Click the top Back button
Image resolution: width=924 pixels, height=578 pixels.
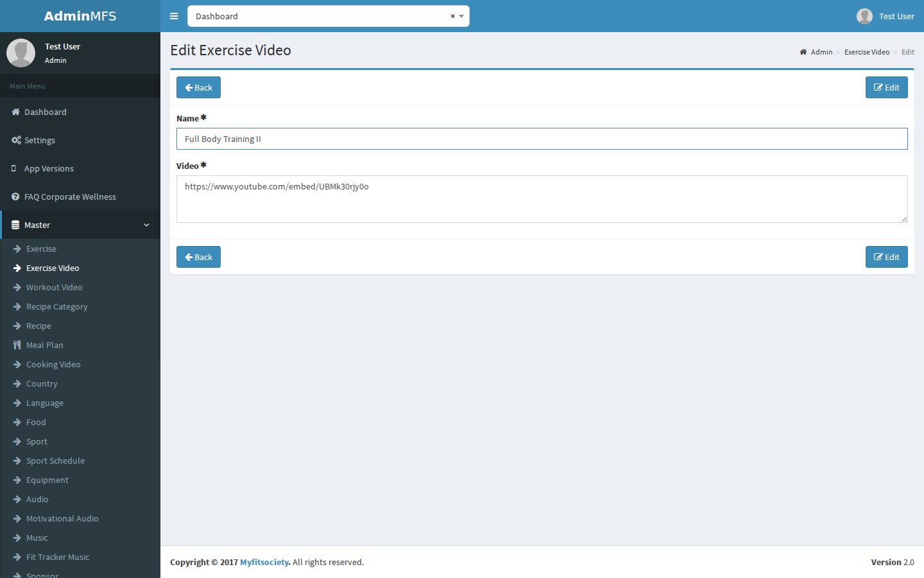pos(198,87)
